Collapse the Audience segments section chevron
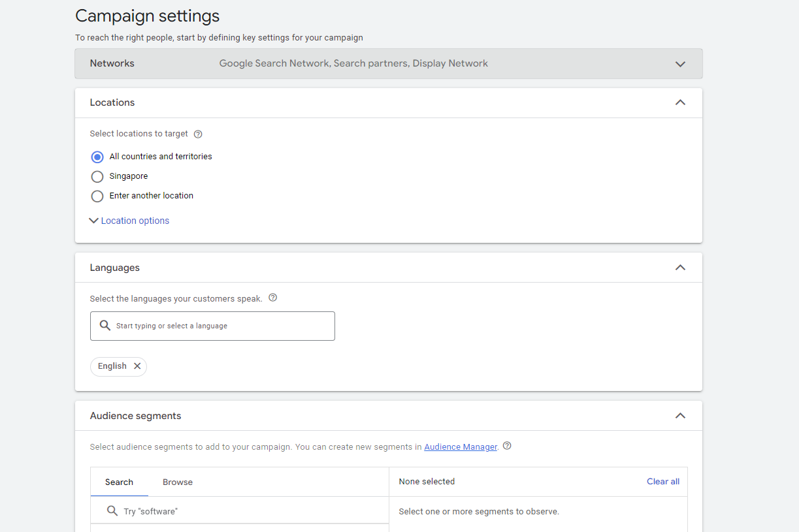The image size is (799, 532). [x=680, y=416]
